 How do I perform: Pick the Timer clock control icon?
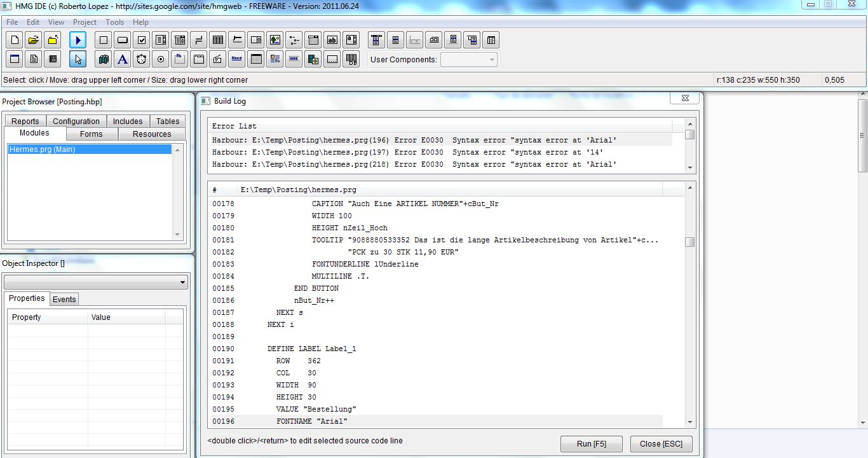pyautogui.click(x=142, y=59)
